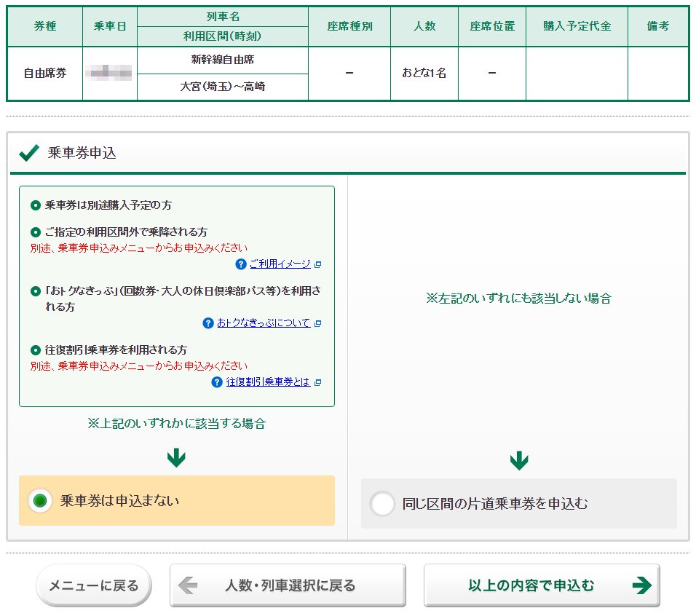The height and width of the screenshot is (616, 696).
Task: Open the "おトクなきっぷについて" link
Action: pos(264,323)
